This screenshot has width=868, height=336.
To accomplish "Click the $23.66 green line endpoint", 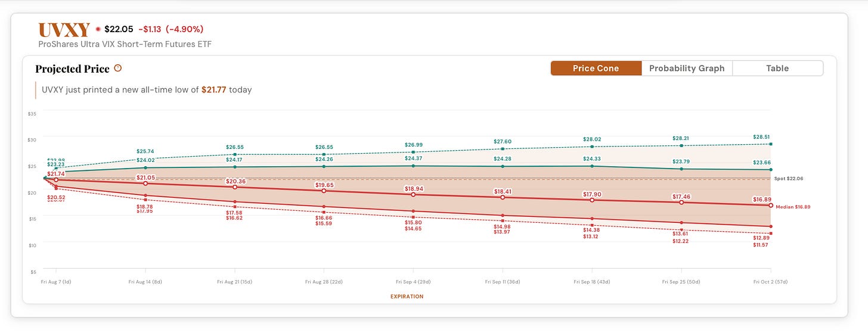I will point(771,170).
